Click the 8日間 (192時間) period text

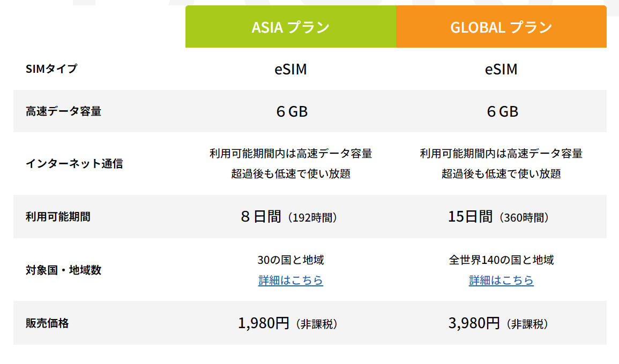[289, 217]
